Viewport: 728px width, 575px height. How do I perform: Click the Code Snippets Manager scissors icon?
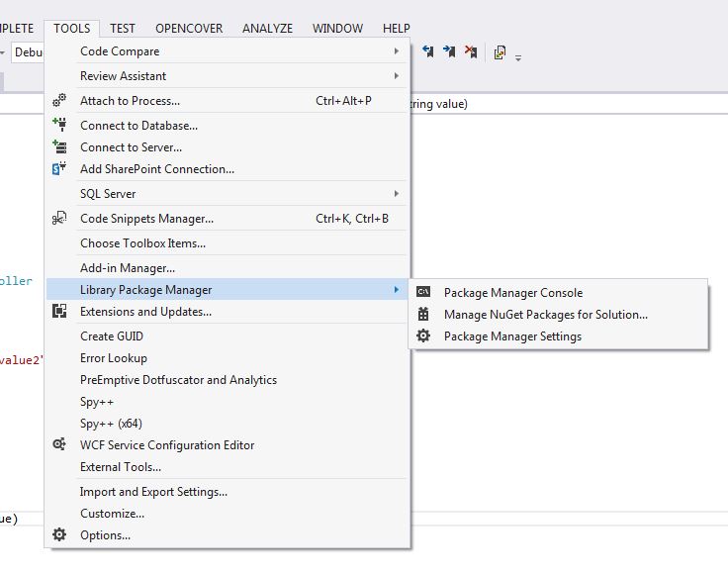(x=59, y=218)
